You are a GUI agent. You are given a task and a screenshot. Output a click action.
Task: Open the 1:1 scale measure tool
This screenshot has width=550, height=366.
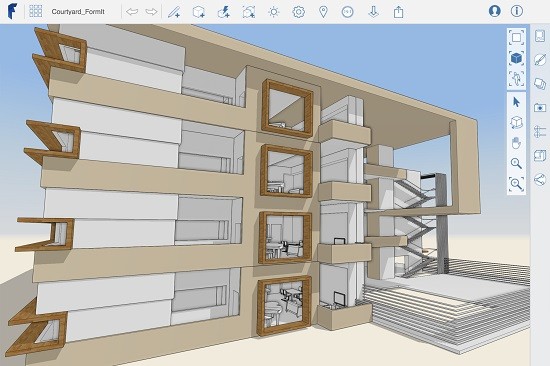(348, 12)
